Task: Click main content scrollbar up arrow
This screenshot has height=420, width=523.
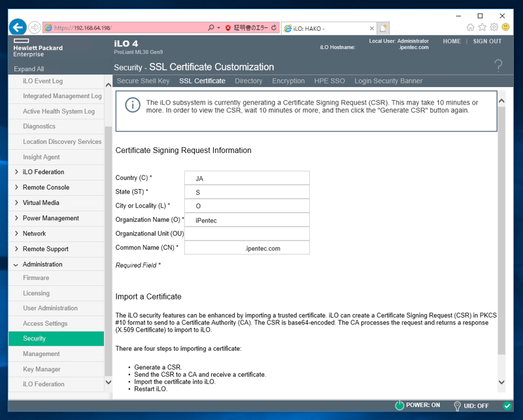Action: point(501,101)
